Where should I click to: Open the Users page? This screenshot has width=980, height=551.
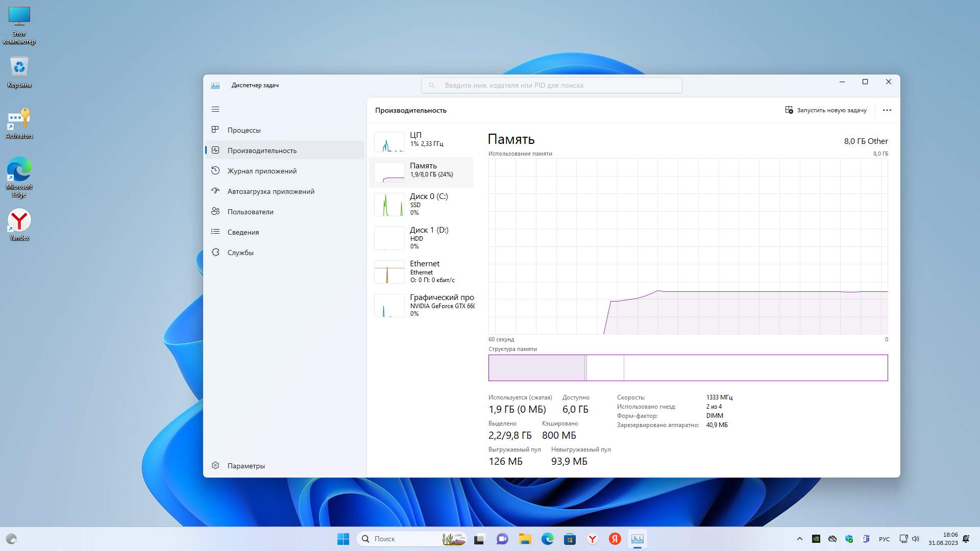click(x=250, y=212)
